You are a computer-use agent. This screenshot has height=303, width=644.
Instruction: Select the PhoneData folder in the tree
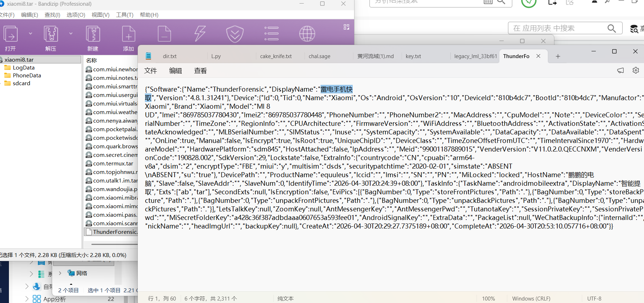[27, 76]
